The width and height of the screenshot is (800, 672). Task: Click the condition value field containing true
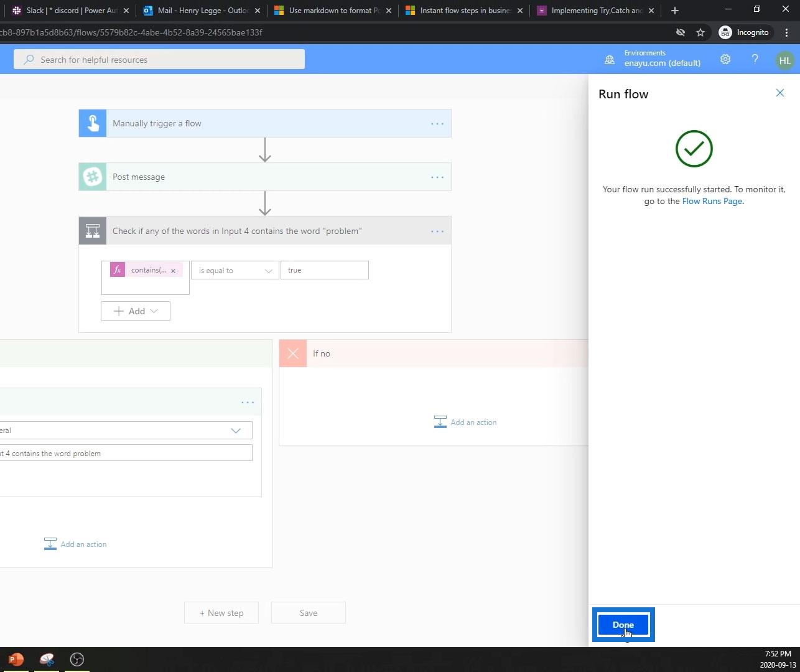[x=325, y=270]
